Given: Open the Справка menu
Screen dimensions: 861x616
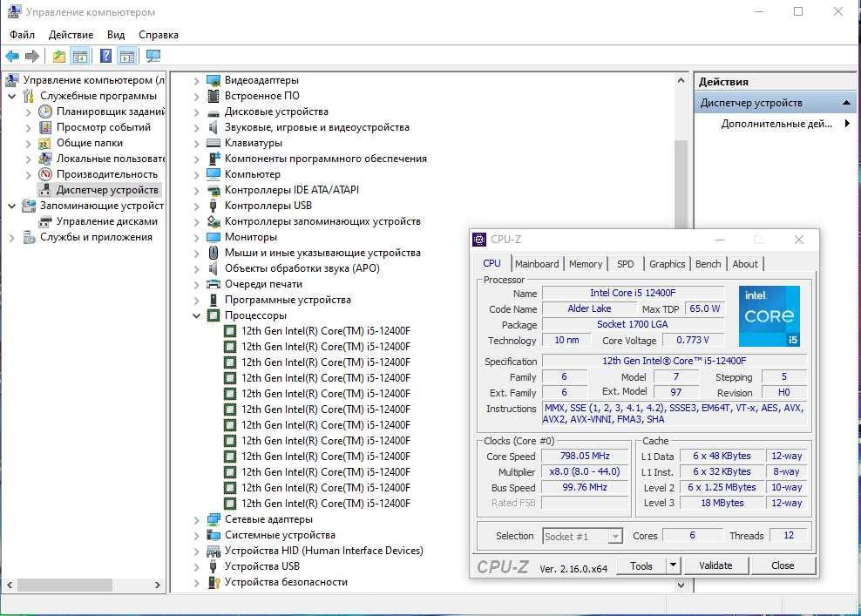Looking at the screenshot, I should 158,35.
